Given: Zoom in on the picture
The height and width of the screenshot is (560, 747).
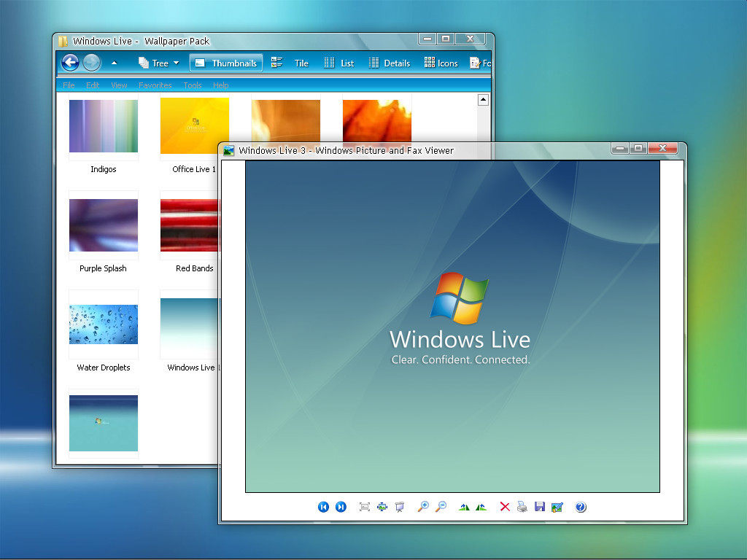Looking at the screenshot, I should tap(423, 507).
